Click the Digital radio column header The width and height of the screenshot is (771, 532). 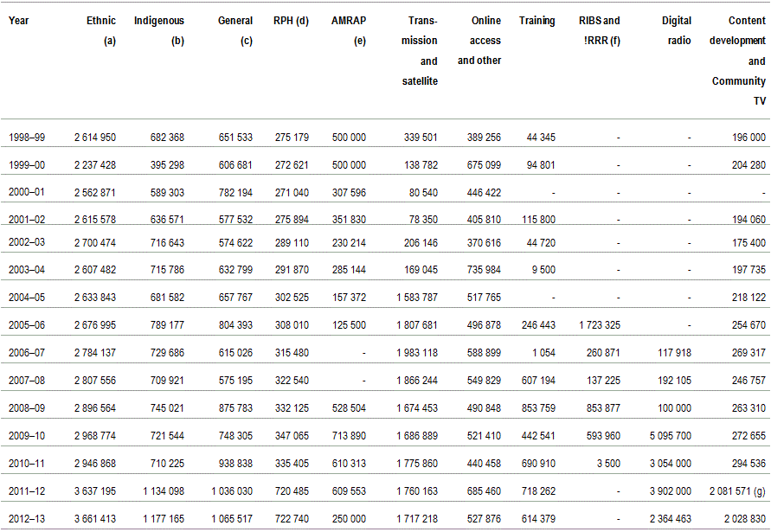[676, 30]
